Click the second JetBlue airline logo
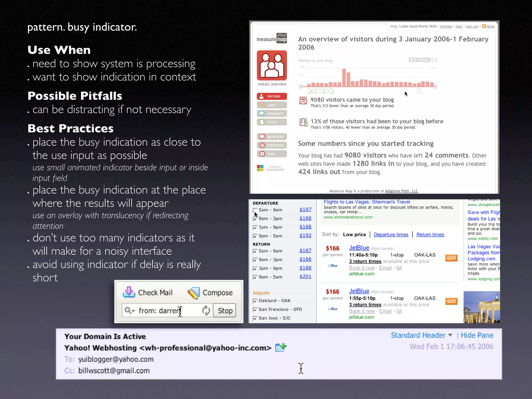The height and width of the screenshot is (399, 532). [333, 309]
